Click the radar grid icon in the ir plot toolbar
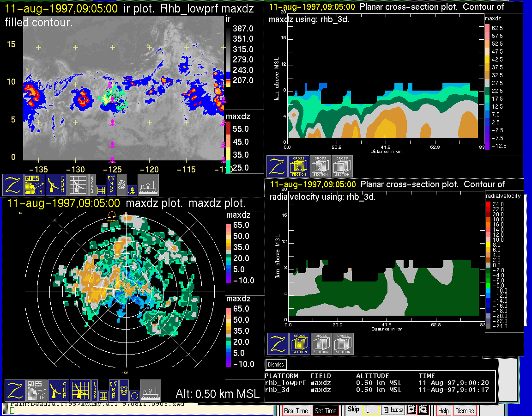This screenshot has width=532, height=416. pos(77,184)
